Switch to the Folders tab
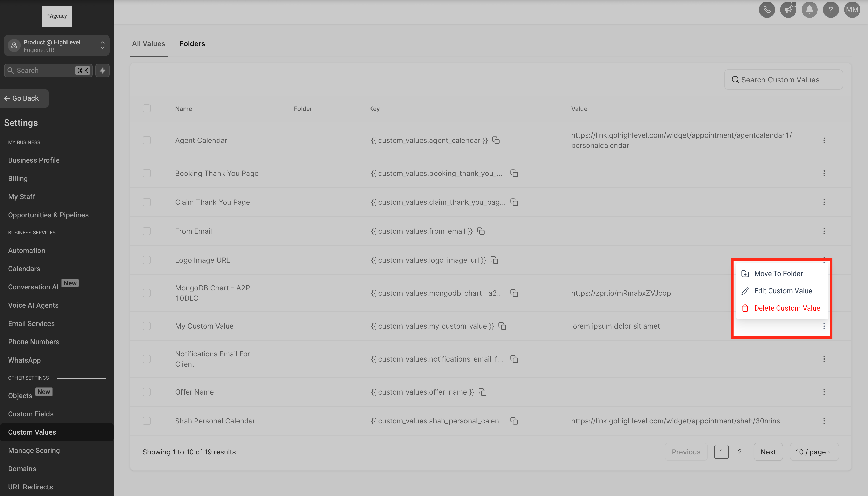This screenshot has width=868, height=496. pos(192,44)
